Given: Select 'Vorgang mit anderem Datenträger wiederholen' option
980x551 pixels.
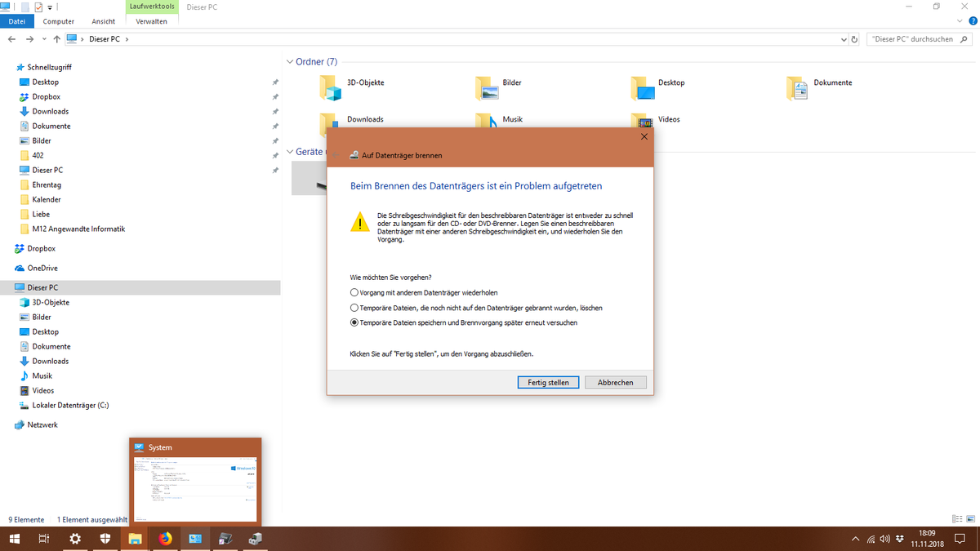Looking at the screenshot, I should [x=354, y=292].
